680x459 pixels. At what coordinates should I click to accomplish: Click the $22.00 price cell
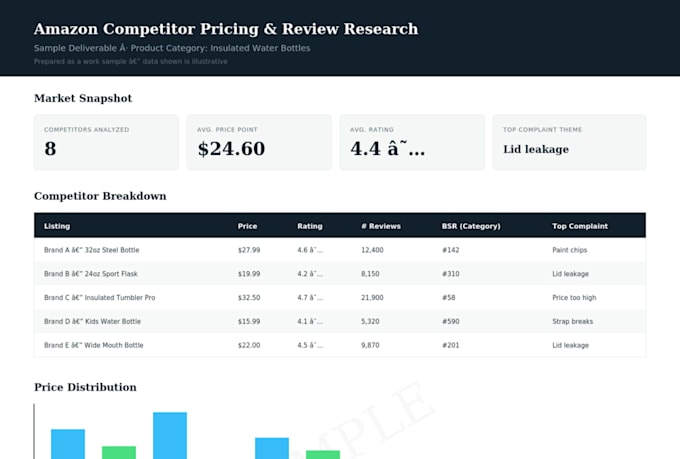[249, 345]
